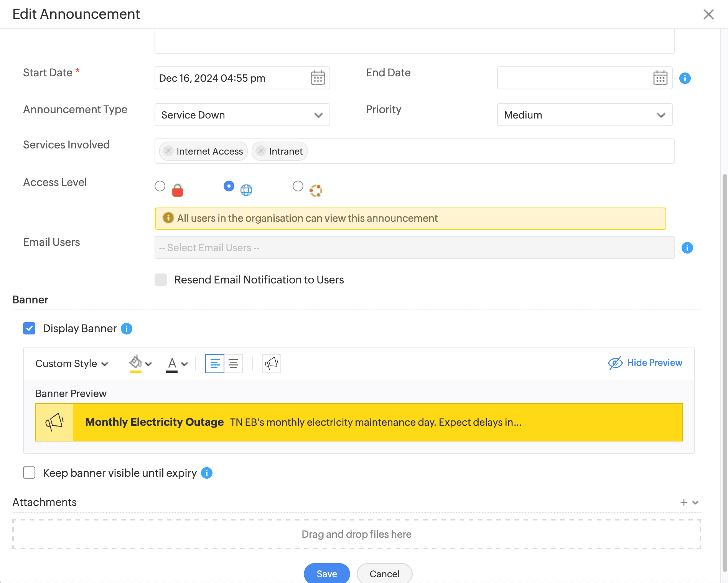Select the private lock access level
Screen dimensions: 728x583
tap(160, 186)
